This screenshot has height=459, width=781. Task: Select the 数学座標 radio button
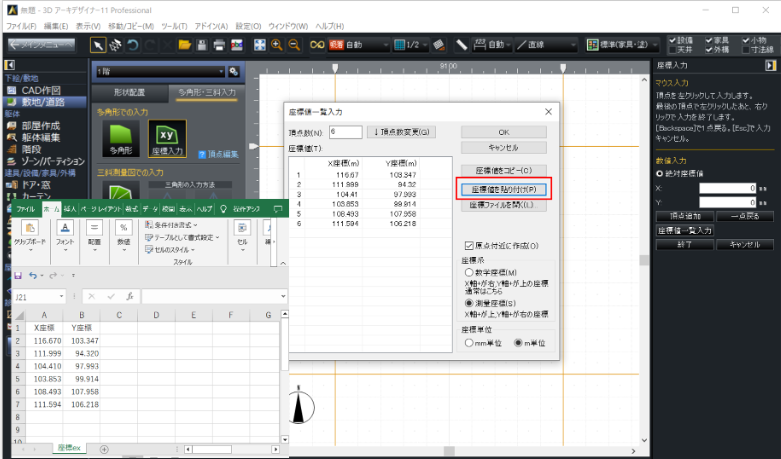click(468, 271)
